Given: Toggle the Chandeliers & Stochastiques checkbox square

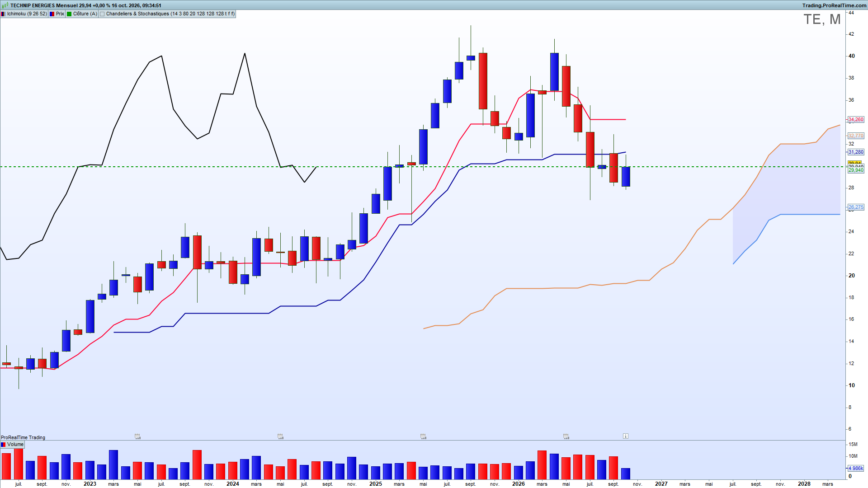Looking at the screenshot, I should pos(102,14).
